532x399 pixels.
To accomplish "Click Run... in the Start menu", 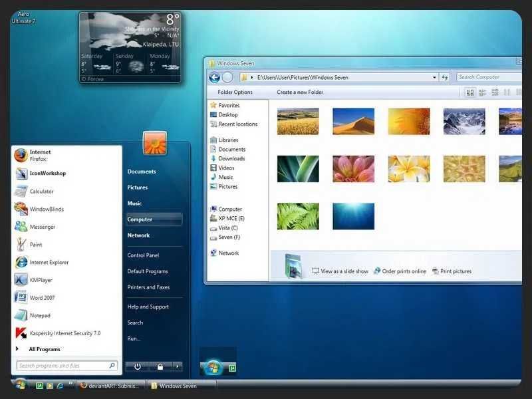I will (134, 338).
